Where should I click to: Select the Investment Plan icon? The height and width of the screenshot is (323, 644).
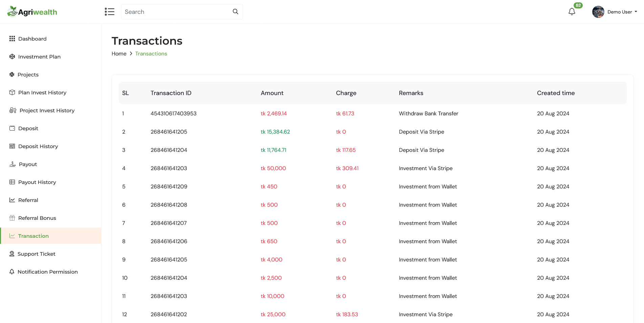point(12,56)
